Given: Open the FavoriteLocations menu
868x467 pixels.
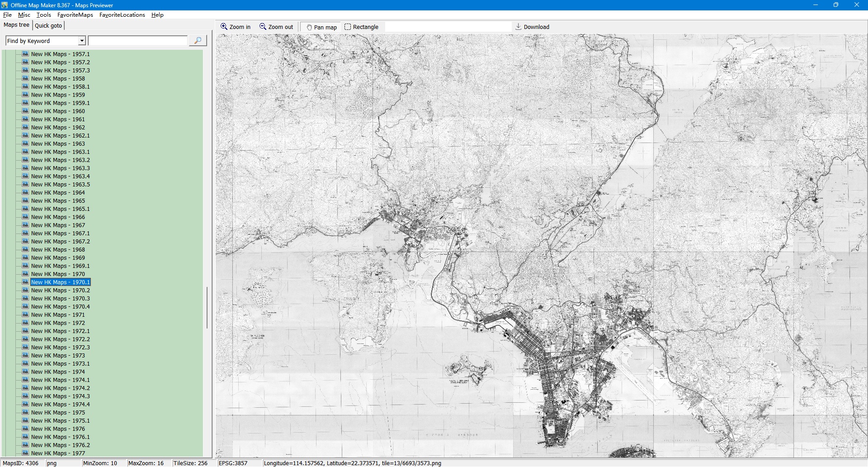Looking at the screenshot, I should [x=122, y=15].
